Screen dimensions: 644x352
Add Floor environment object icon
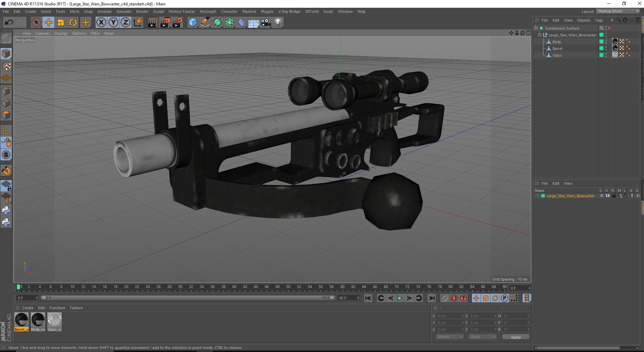(253, 23)
